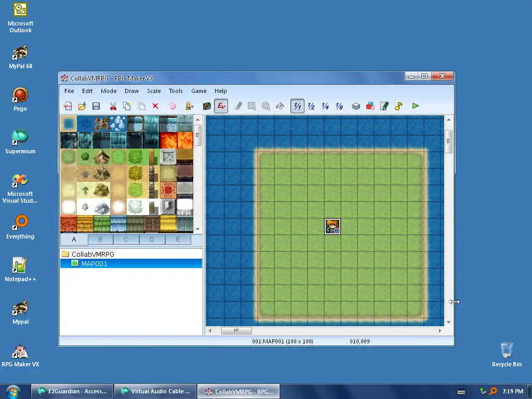Toggle the Ev event mode button
The width and height of the screenshot is (532, 399).
(x=221, y=106)
